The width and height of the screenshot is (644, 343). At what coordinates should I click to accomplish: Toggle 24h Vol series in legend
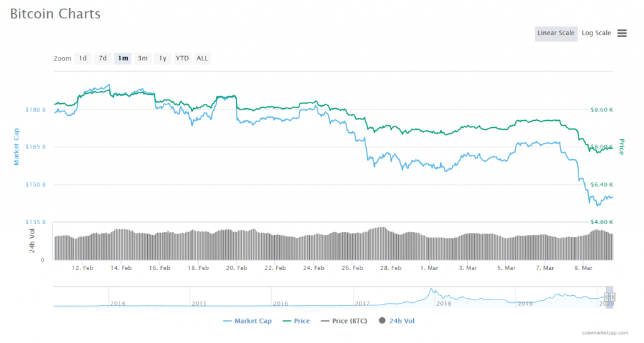[396, 321]
